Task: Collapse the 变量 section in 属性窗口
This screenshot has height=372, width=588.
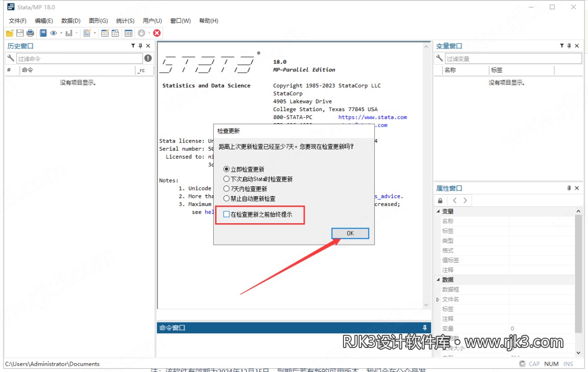Action: (438, 211)
